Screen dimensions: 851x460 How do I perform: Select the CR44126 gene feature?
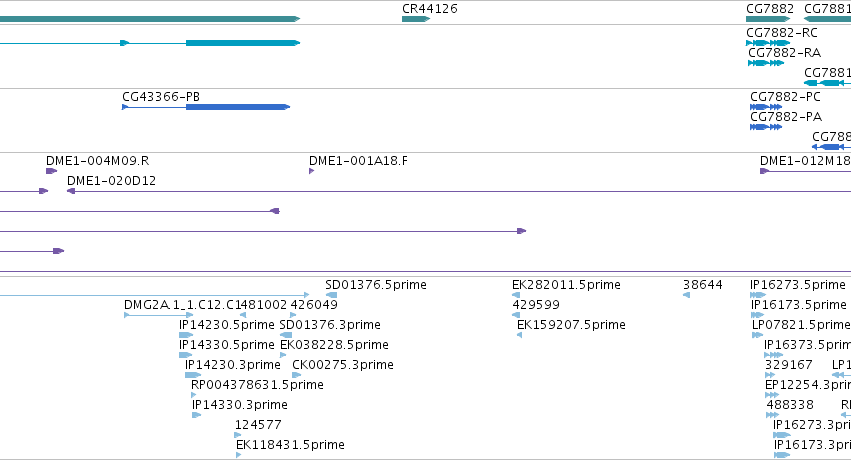pyautogui.click(x=416, y=19)
